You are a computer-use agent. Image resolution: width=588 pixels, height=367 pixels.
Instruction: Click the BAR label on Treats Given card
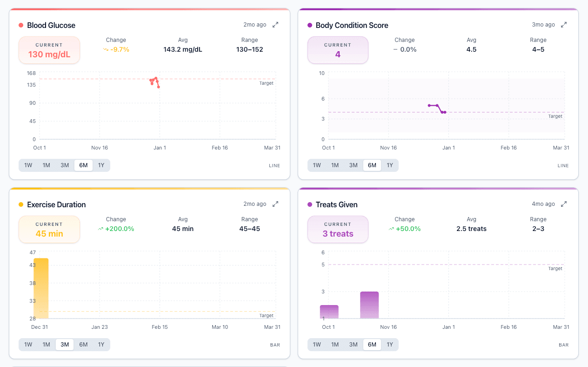click(x=563, y=345)
